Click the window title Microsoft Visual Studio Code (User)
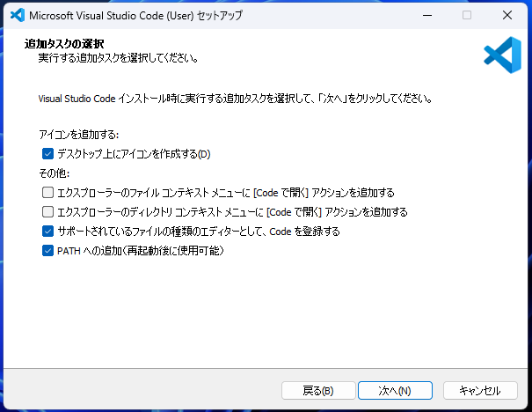This screenshot has width=532, height=412. click(x=135, y=16)
